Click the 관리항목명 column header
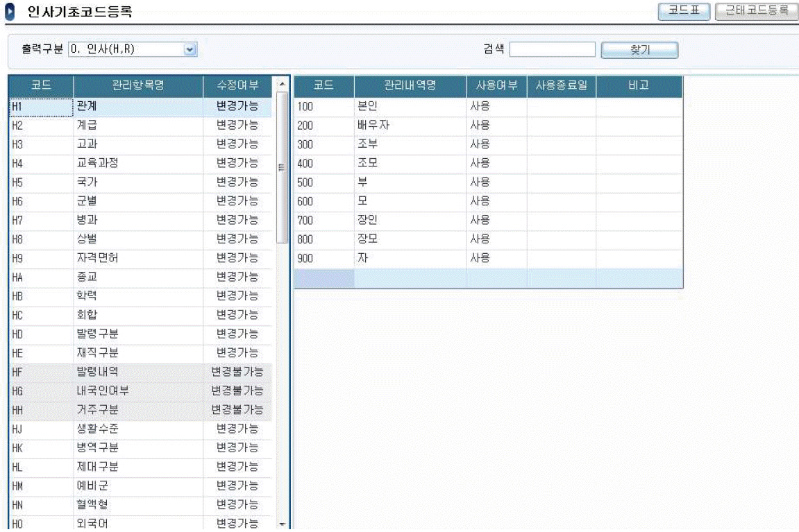This screenshot has height=532, width=799. point(138,87)
